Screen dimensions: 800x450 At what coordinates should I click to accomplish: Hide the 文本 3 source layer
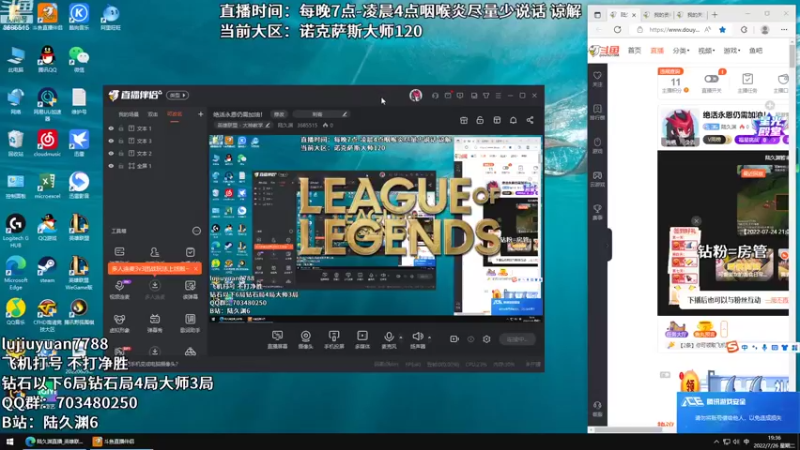pos(111,141)
